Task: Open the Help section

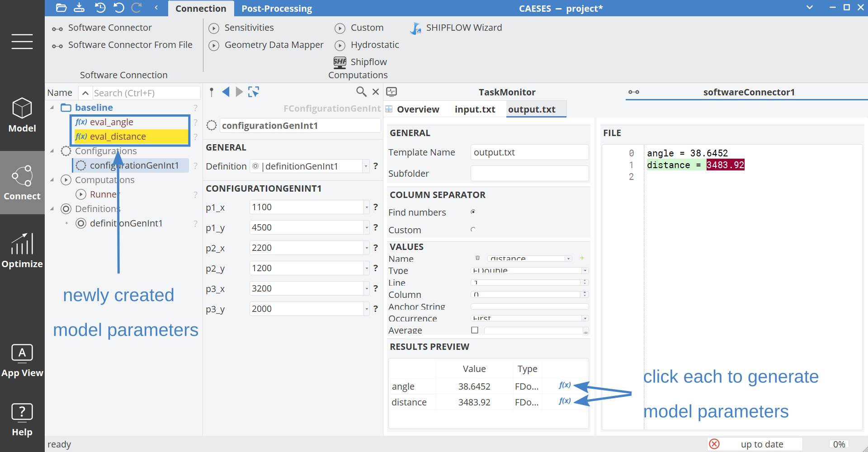Action: tap(22, 419)
